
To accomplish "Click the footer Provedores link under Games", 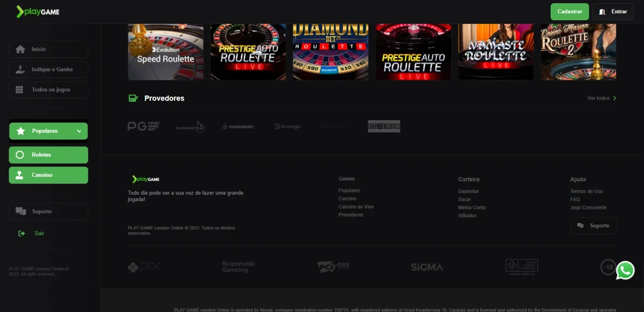I will coord(351,215).
